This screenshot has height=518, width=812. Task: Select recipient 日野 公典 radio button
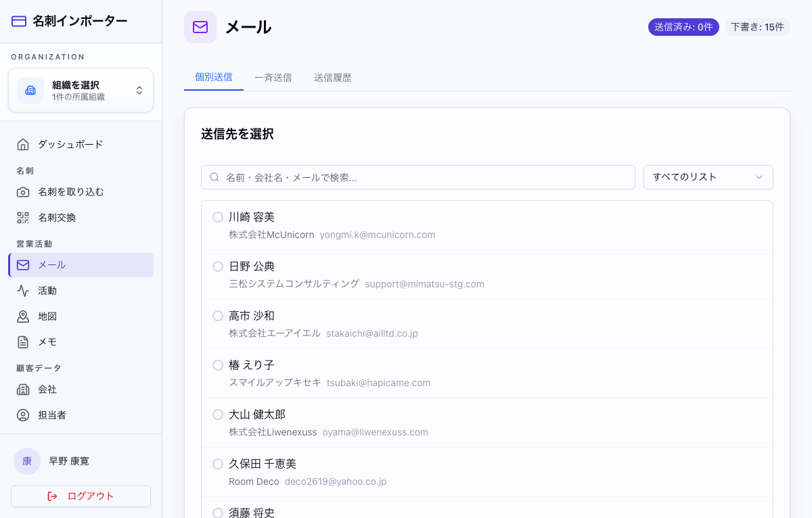pos(218,266)
